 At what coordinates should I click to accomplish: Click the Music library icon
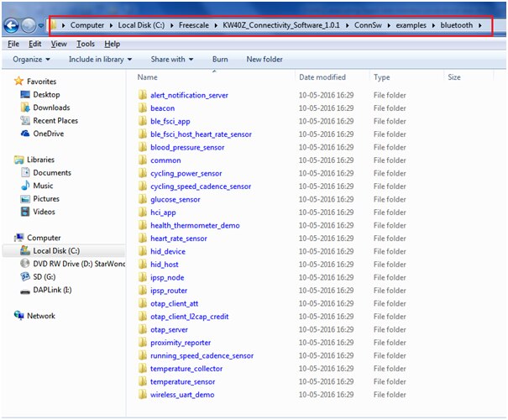[x=25, y=186]
